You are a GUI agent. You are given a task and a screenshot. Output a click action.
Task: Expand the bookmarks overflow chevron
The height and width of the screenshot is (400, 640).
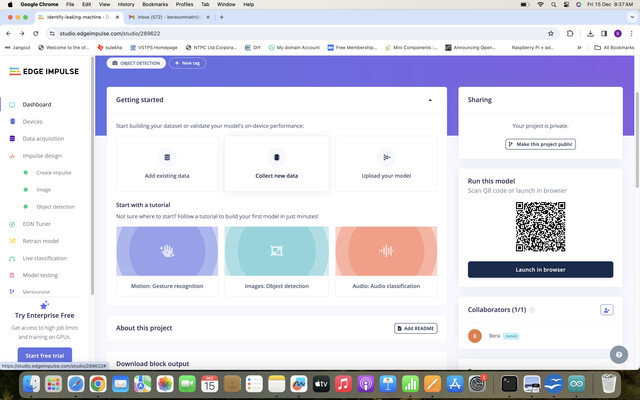click(x=579, y=47)
